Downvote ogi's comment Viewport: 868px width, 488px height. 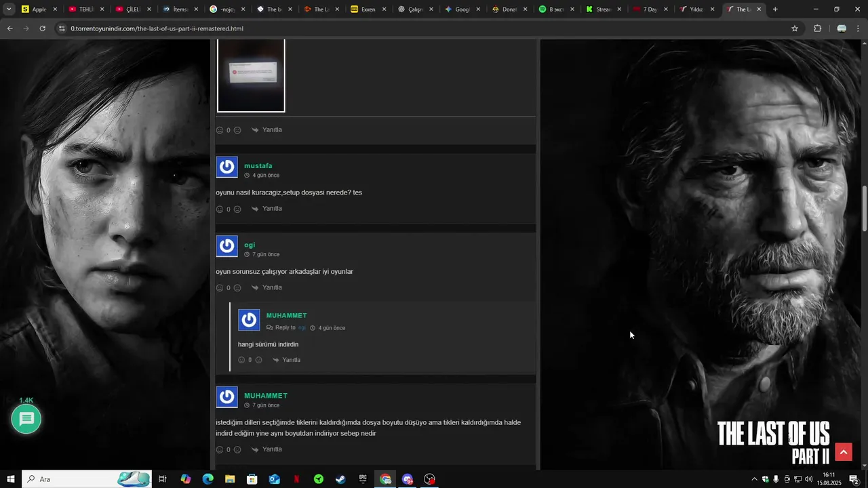coord(237,288)
